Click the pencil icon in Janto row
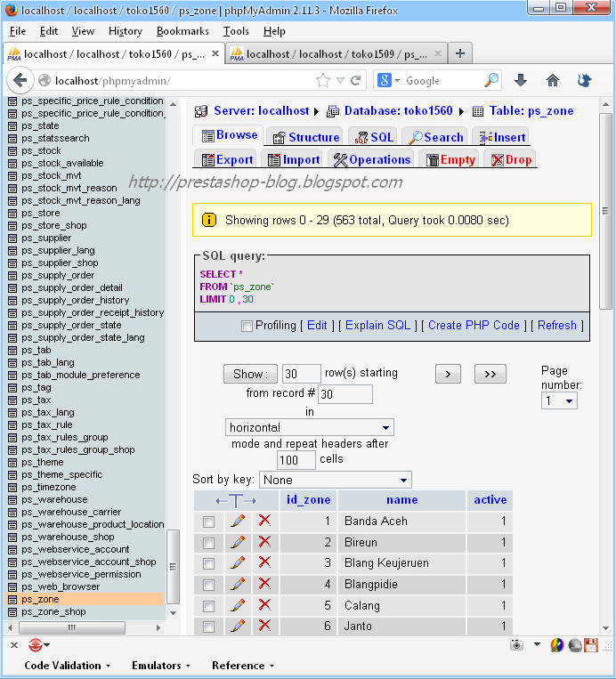The image size is (616, 679). tap(238, 626)
